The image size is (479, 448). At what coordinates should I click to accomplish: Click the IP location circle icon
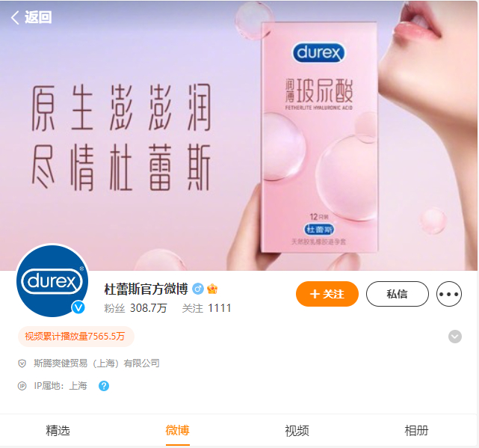pos(22,386)
